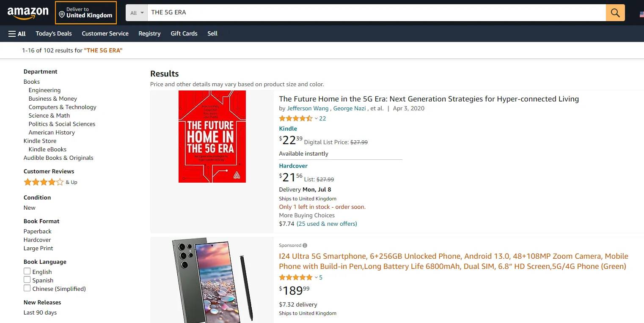
Task: Click the Amazon logo
Action: pyautogui.click(x=28, y=13)
